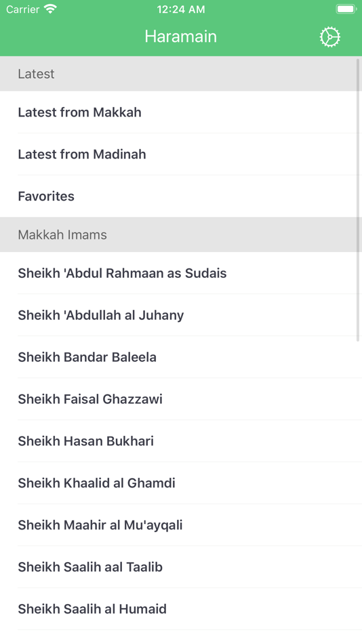This screenshot has width=362, height=644.
Task: Tap the Wi-Fi status icon
Action: (51, 9)
